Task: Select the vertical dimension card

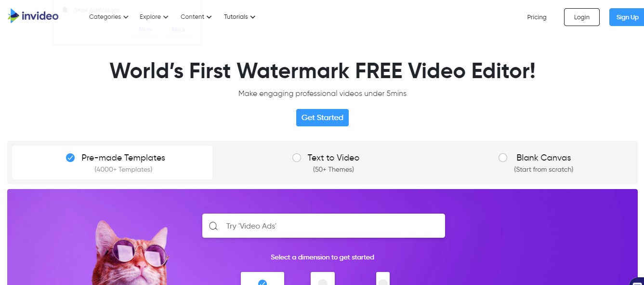Action: tap(383, 279)
